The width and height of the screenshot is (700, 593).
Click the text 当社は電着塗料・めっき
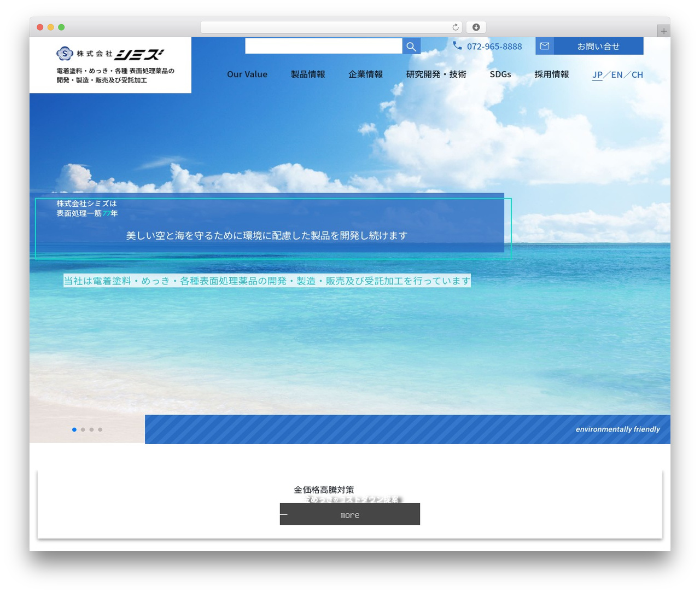(267, 281)
